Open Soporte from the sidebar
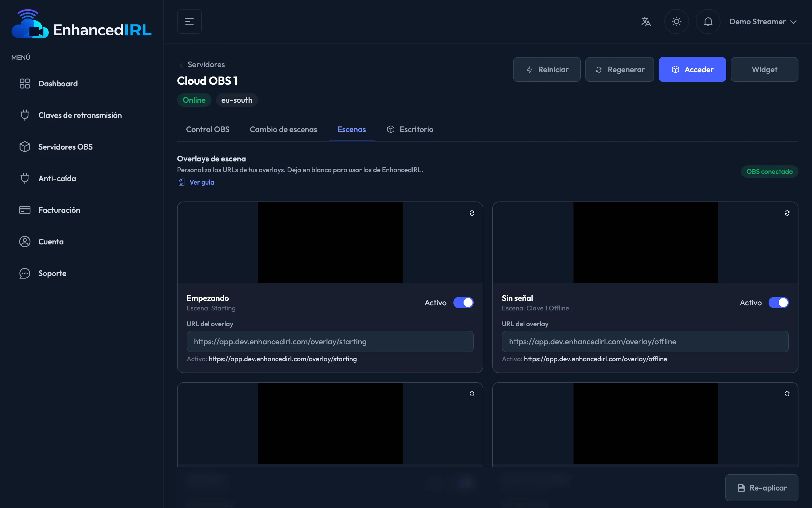This screenshot has width=812, height=508. 81,273
